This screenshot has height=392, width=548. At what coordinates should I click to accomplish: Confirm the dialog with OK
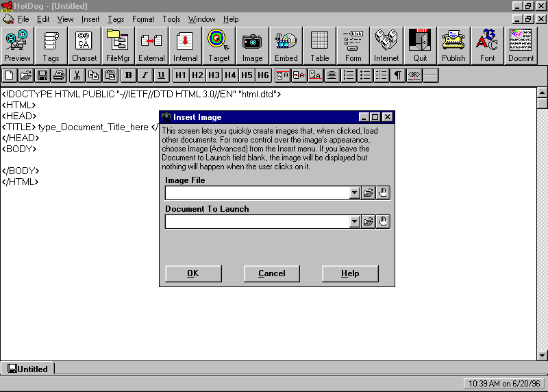coord(193,273)
